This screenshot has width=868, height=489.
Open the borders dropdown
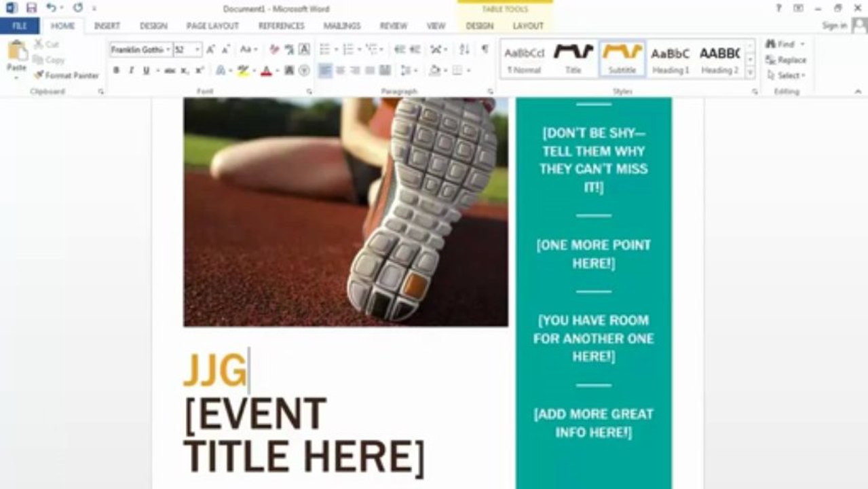coord(468,71)
